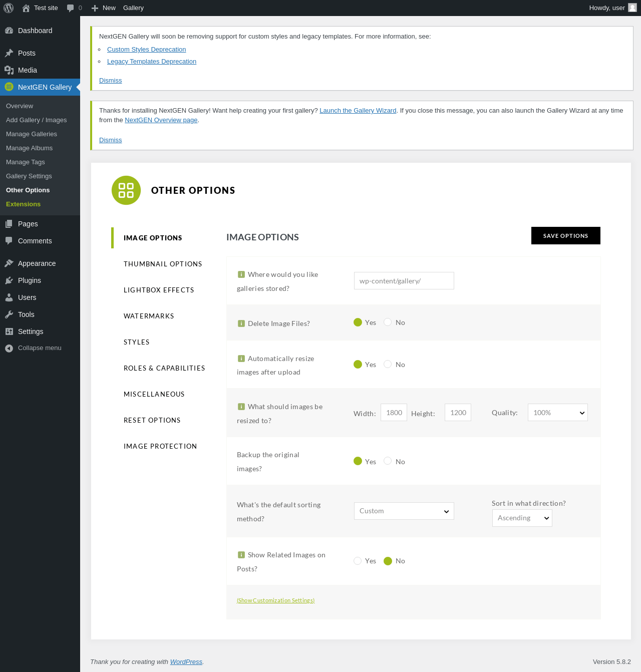Switch to the Watermarks tab
Screen dimensions: 641x672
pos(149,316)
